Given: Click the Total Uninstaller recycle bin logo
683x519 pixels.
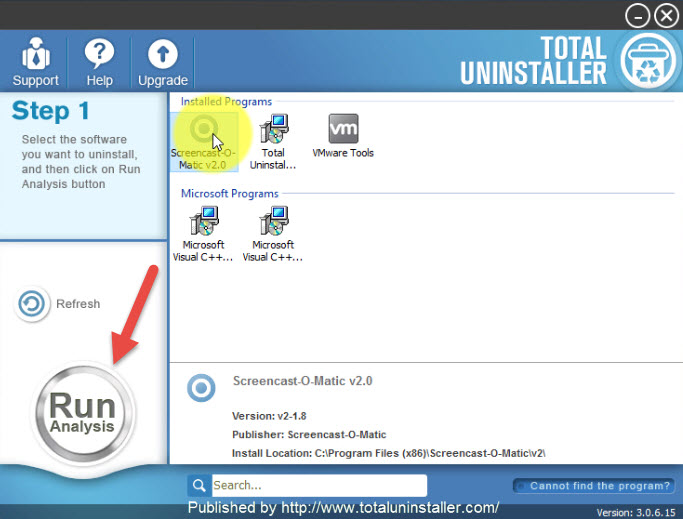Looking at the screenshot, I should [648, 60].
